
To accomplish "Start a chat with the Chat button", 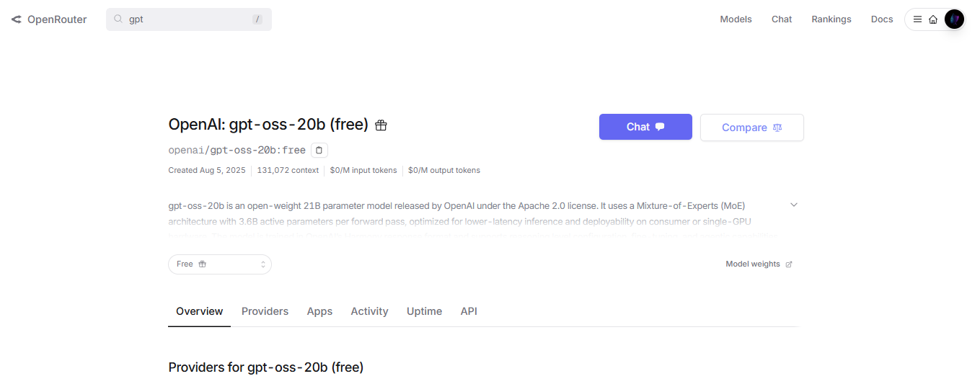I will pos(645,127).
